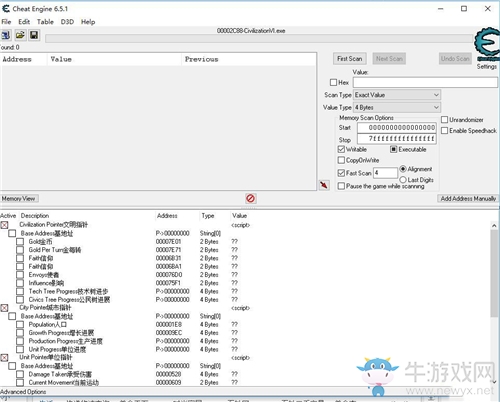Enable Pause the game while scanning
Image resolution: width=500 pixels, height=402 pixels.
click(x=341, y=186)
